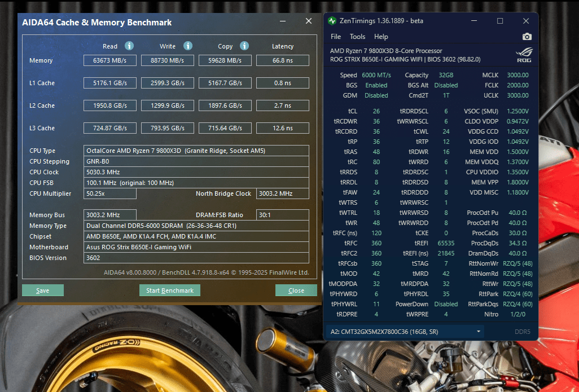The width and height of the screenshot is (579, 392).
Task: Click the Cmd2T value 1T
Action: 446,95
